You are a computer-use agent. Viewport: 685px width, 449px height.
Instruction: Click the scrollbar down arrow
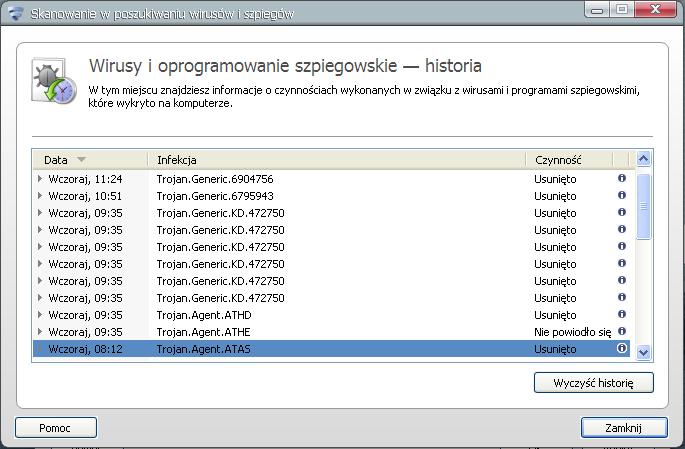point(643,352)
